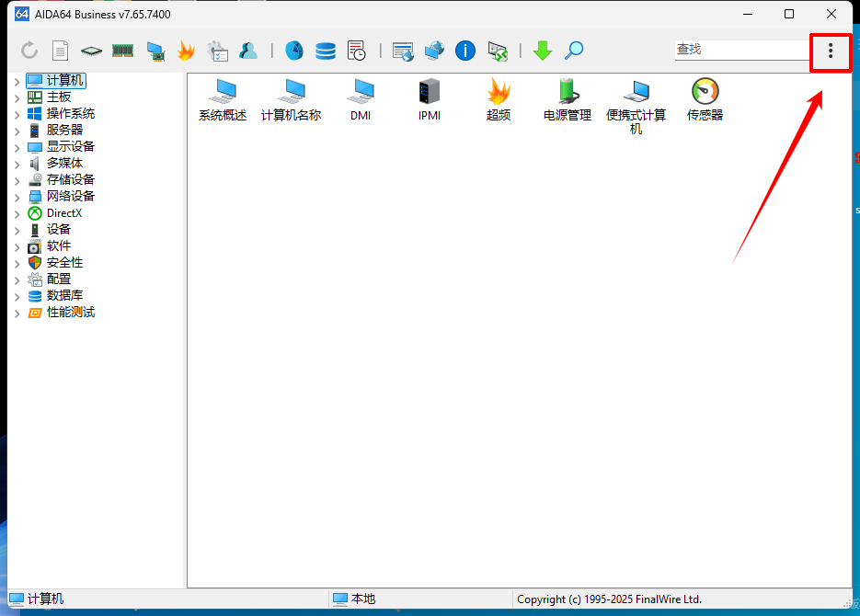Click the 计算机 status bar entry

[37, 599]
